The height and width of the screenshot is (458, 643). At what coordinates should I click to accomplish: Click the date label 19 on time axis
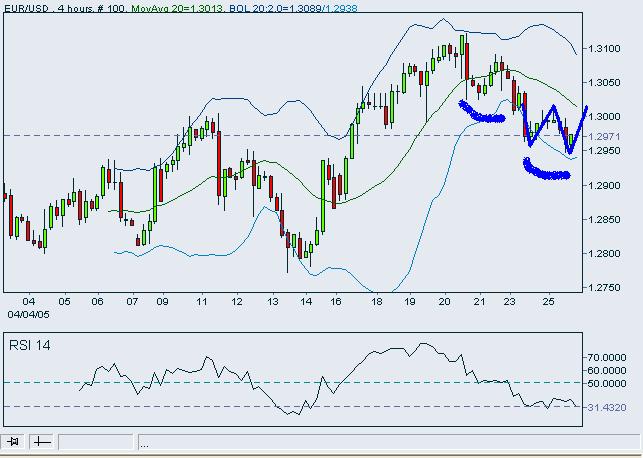point(409,302)
